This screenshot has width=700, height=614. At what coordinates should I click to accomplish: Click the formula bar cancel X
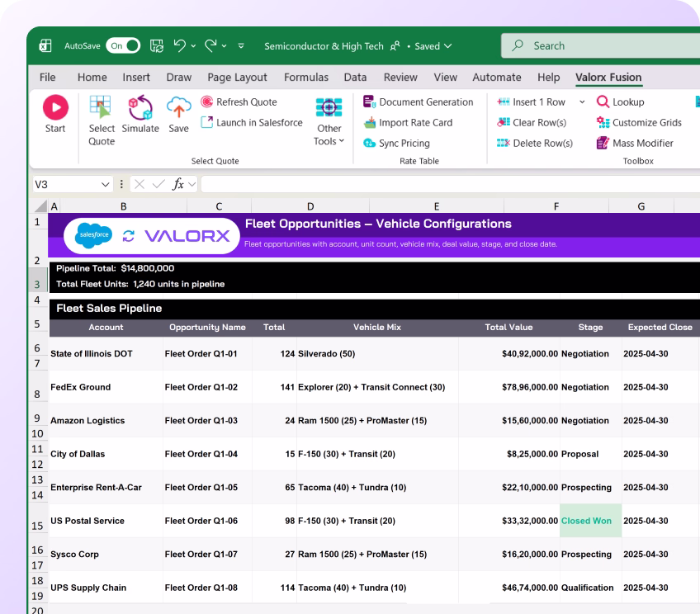point(140,184)
